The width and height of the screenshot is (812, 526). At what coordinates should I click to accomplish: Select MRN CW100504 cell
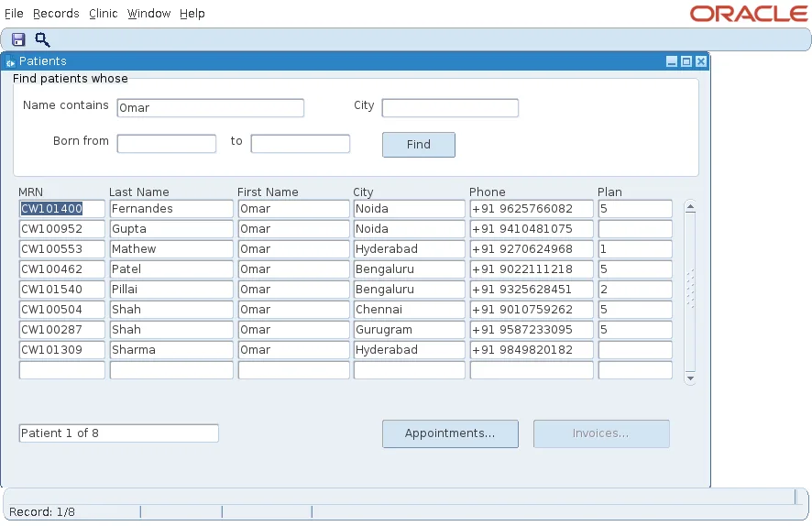coord(61,310)
